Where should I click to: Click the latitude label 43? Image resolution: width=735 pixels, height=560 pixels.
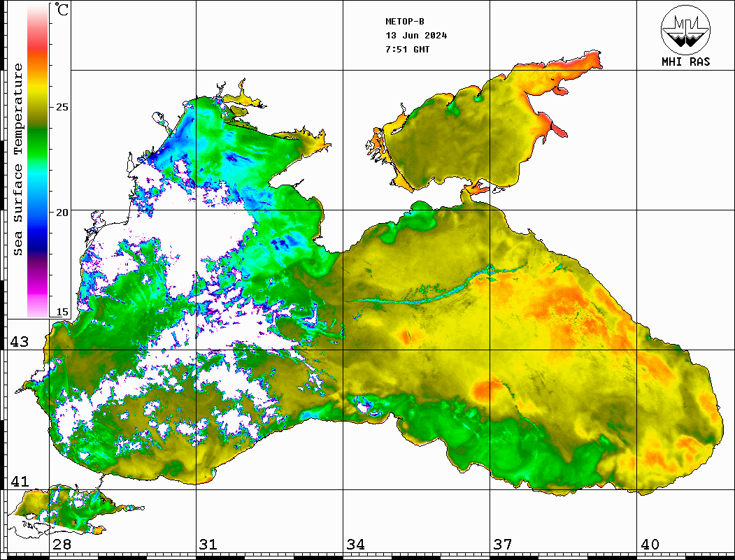coord(20,342)
